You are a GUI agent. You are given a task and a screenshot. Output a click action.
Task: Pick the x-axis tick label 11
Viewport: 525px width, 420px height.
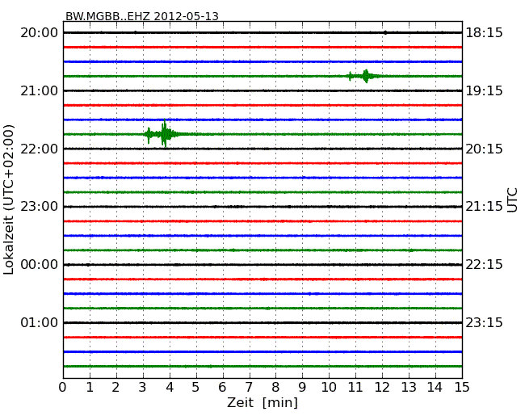pos(355,387)
